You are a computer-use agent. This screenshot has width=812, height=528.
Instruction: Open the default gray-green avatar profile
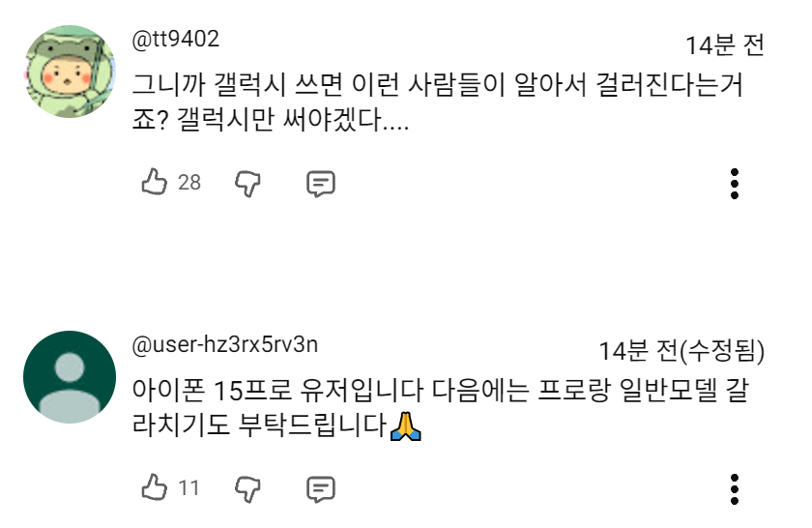pos(69,377)
